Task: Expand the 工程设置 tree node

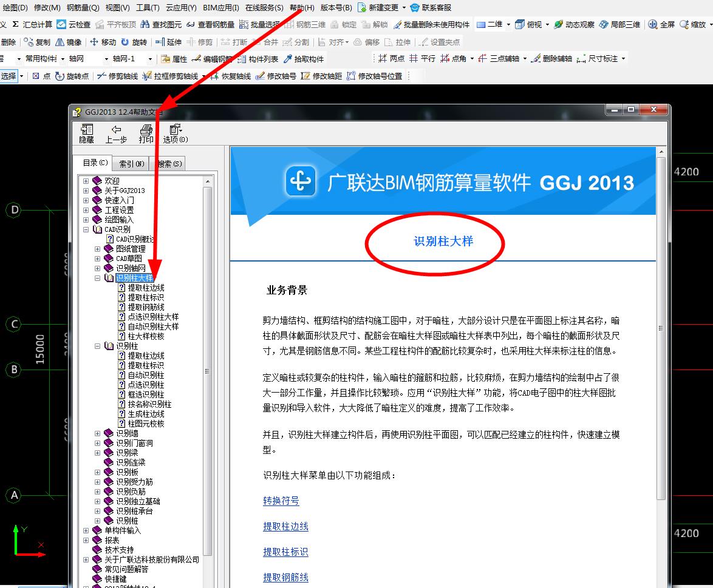Action: tap(86, 210)
